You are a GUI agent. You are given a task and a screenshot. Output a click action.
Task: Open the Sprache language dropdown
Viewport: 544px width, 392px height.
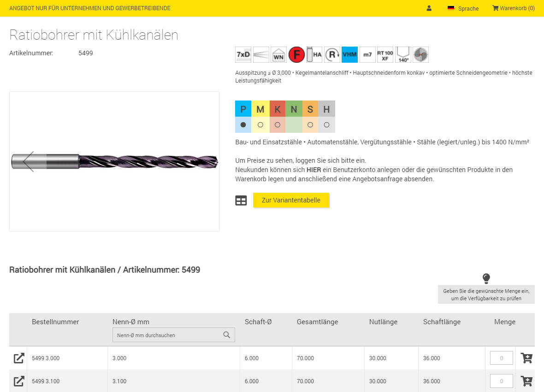point(463,8)
